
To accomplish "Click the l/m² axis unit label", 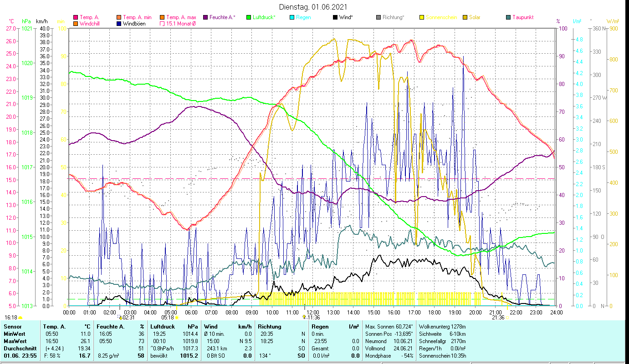I will tap(577, 21).
